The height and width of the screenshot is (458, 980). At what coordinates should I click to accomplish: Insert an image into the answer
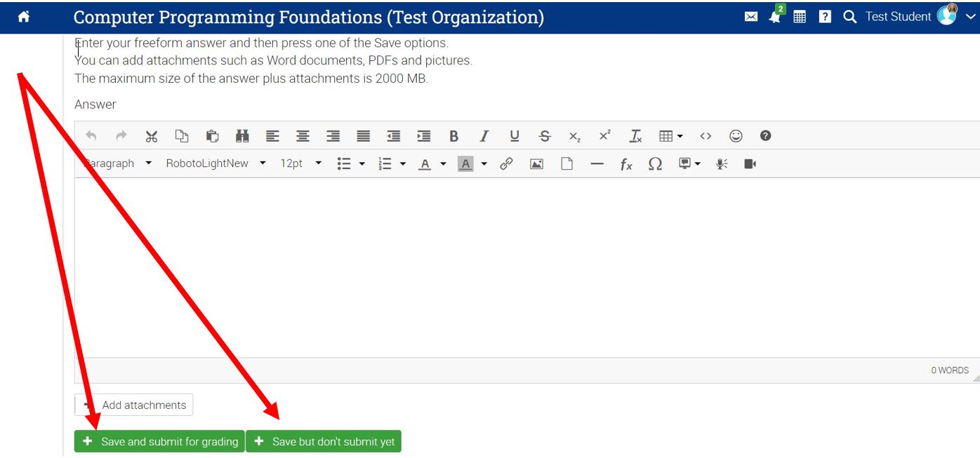point(536,163)
